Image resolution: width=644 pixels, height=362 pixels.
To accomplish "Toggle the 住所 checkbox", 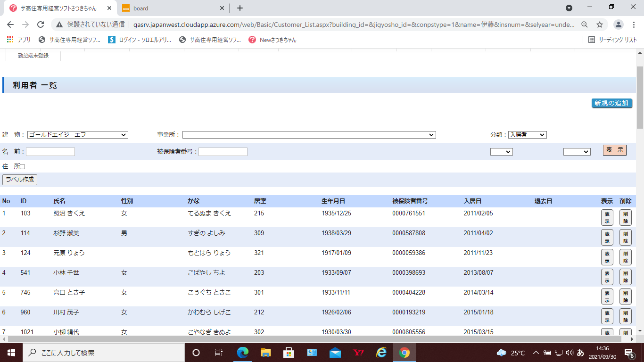I will (x=22, y=166).
